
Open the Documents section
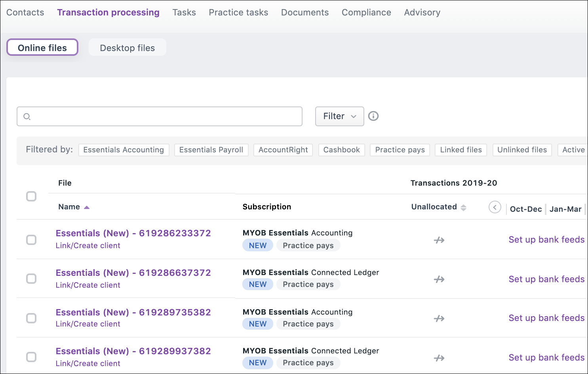pyautogui.click(x=305, y=12)
